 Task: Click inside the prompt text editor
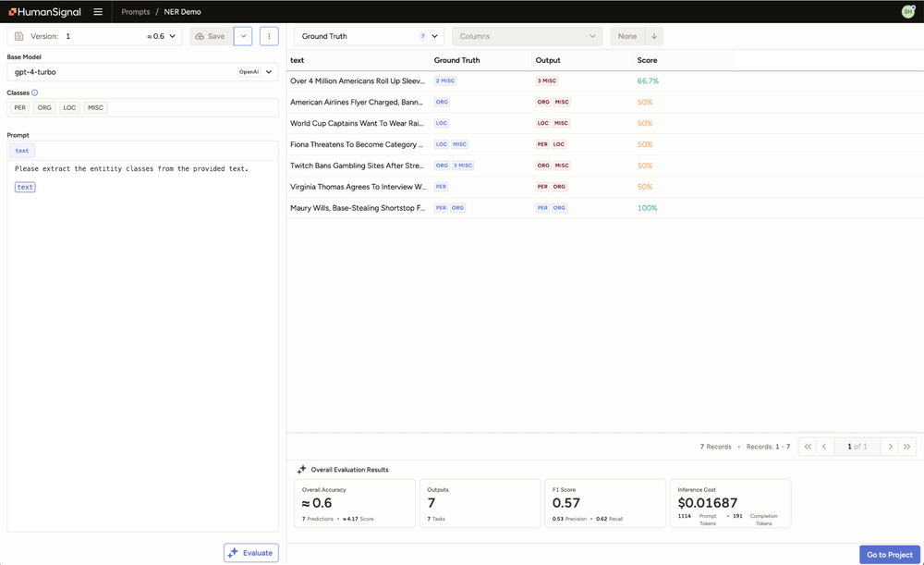142,348
